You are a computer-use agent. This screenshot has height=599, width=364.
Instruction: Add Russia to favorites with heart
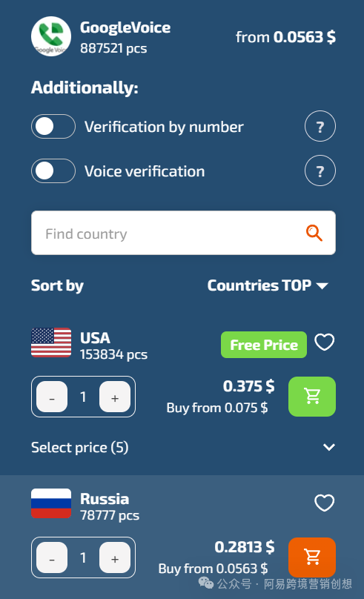tap(324, 503)
